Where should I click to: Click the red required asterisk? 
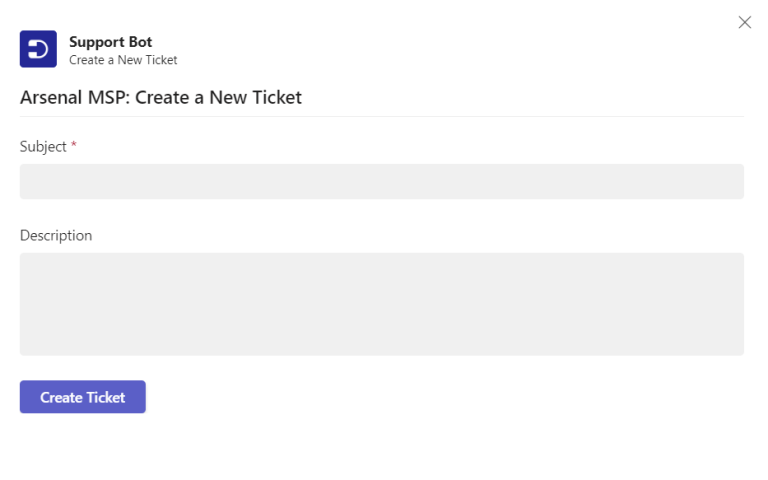pyautogui.click(x=74, y=146)
